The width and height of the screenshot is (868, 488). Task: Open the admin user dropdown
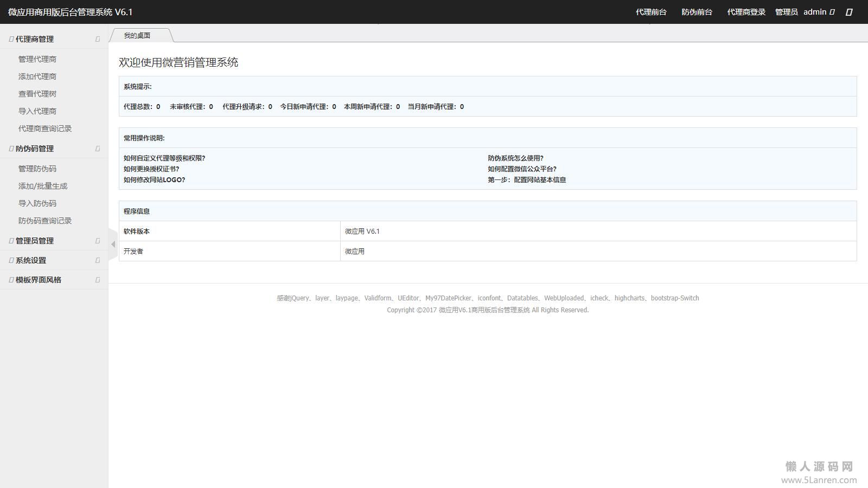[818, 12]
